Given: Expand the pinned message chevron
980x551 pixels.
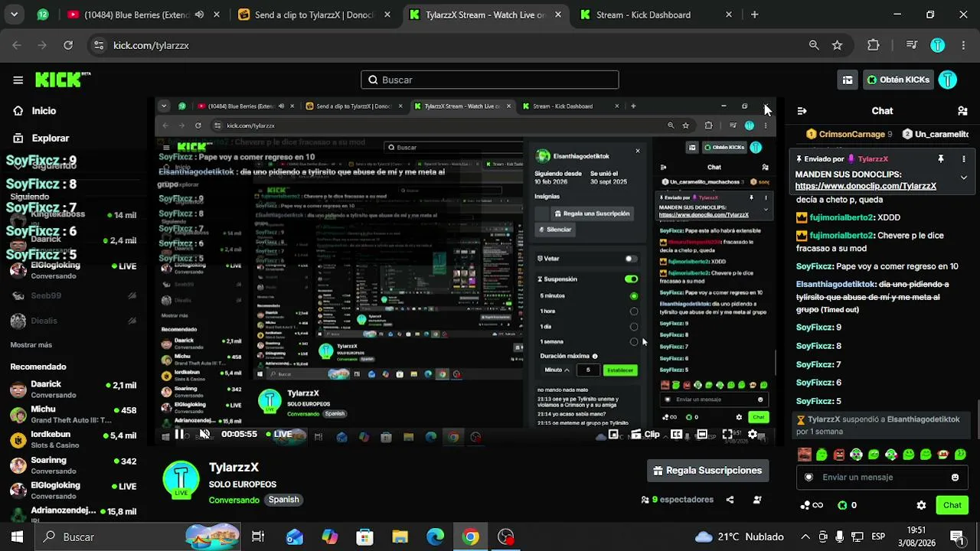Looking at the screenshot, I should tap(964, 178).
